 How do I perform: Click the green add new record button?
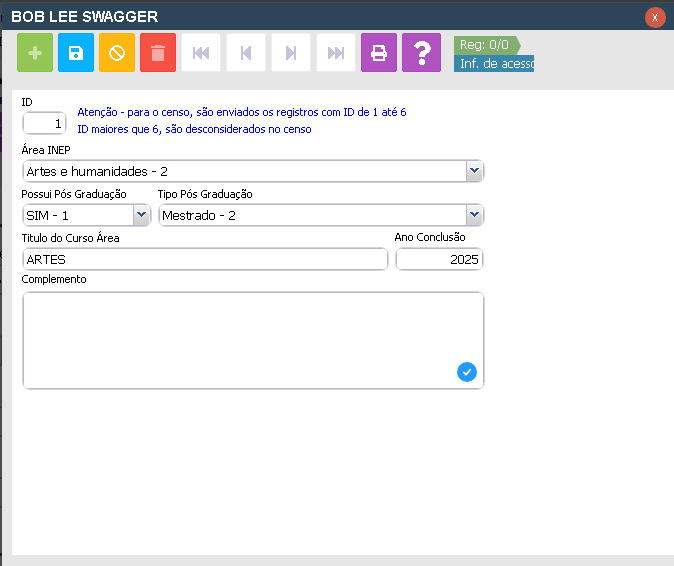[35, 53]
